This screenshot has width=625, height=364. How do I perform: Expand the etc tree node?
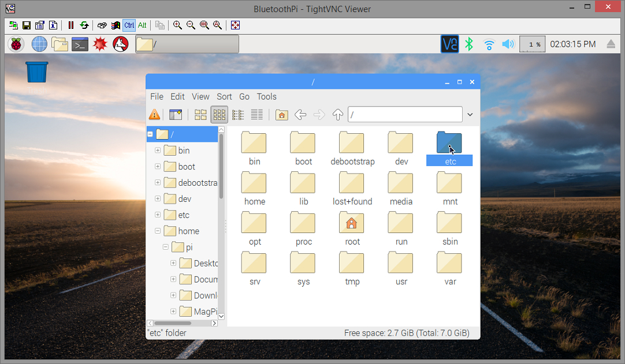[x=158, y=215]
